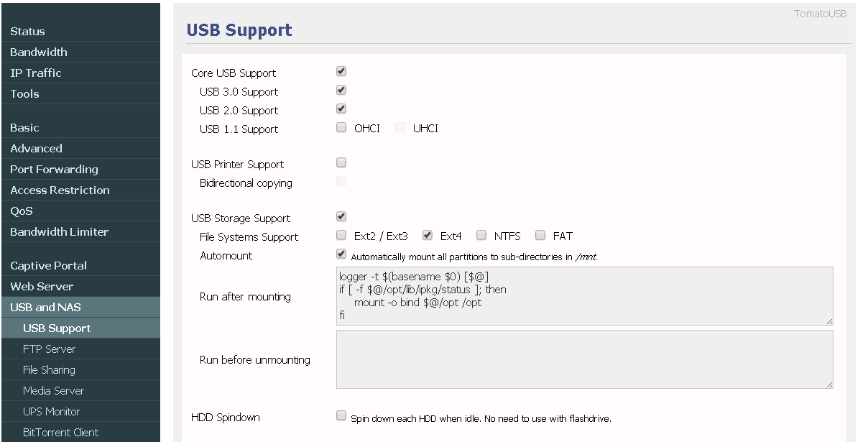
Task: Click the Run after mounting script area
Action: click(x=584, y=296)
